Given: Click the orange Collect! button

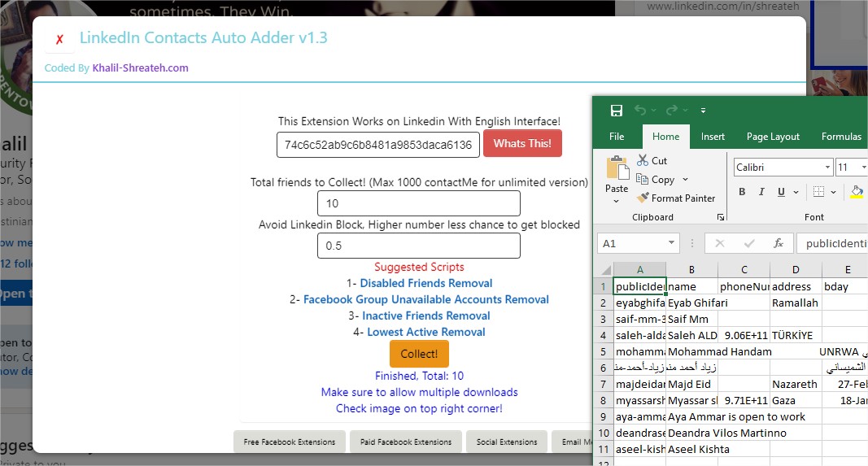Looking at the screenshot, I should [x=418, y=354].
